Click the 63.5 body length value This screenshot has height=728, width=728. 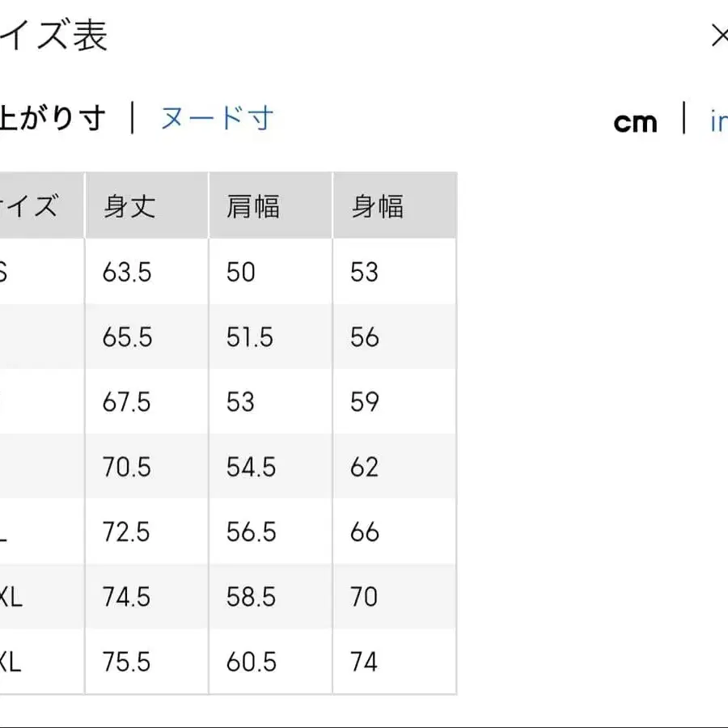click(125, 272)
